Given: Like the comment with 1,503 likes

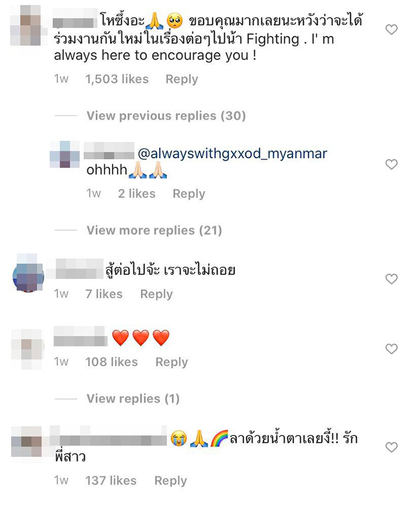Looking at the screenshot, I should 392,29.
